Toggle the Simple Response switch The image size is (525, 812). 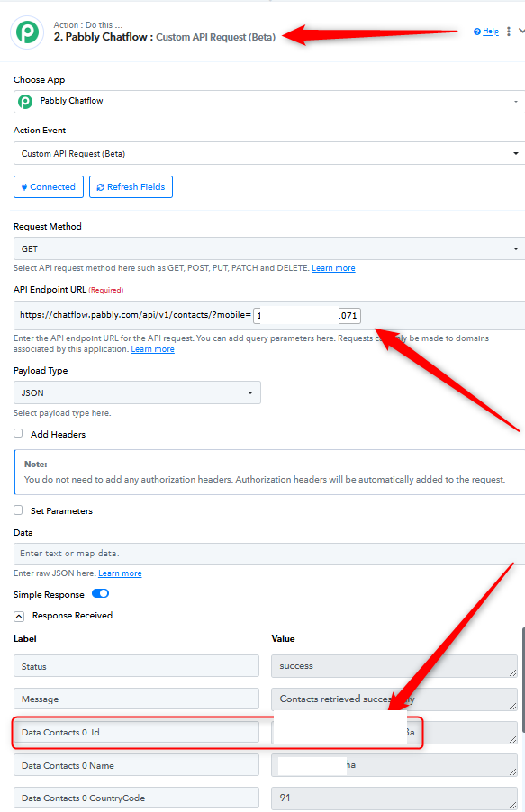[100, 593]
